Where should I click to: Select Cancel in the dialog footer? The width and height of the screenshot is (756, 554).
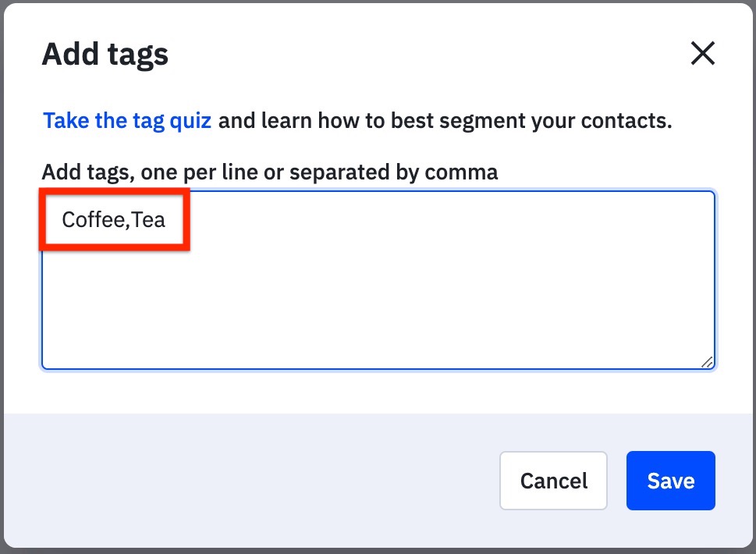click(x=553, y=481)
